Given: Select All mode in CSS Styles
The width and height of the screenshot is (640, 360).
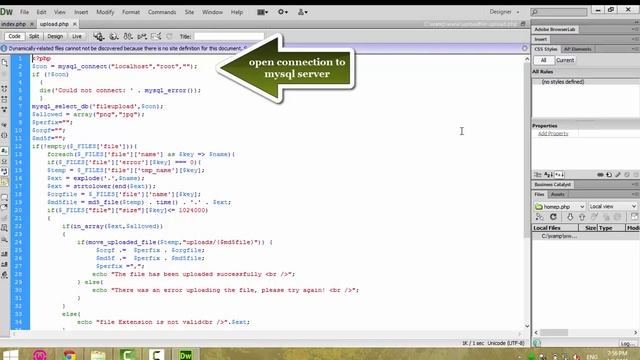Looking at the screenshot, I should [x=543, y=60].
